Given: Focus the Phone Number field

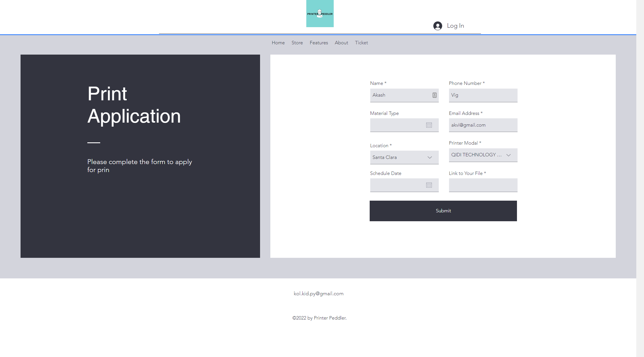Looking at the screenshot, I should click(483, 95).
